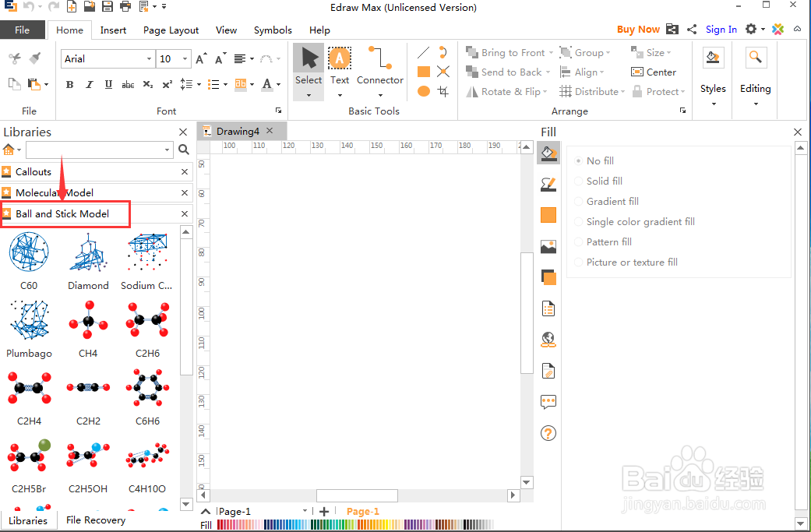Open the Shadow panel icon
This screenshot has height=532, width=811.
click(548, 277)
